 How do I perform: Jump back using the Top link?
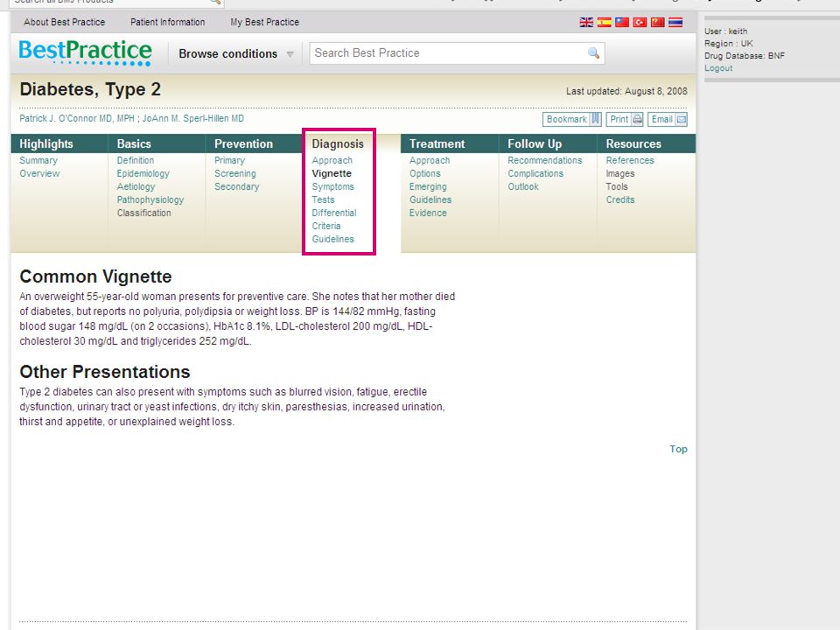pyautogui.click(x=678, y=449)
